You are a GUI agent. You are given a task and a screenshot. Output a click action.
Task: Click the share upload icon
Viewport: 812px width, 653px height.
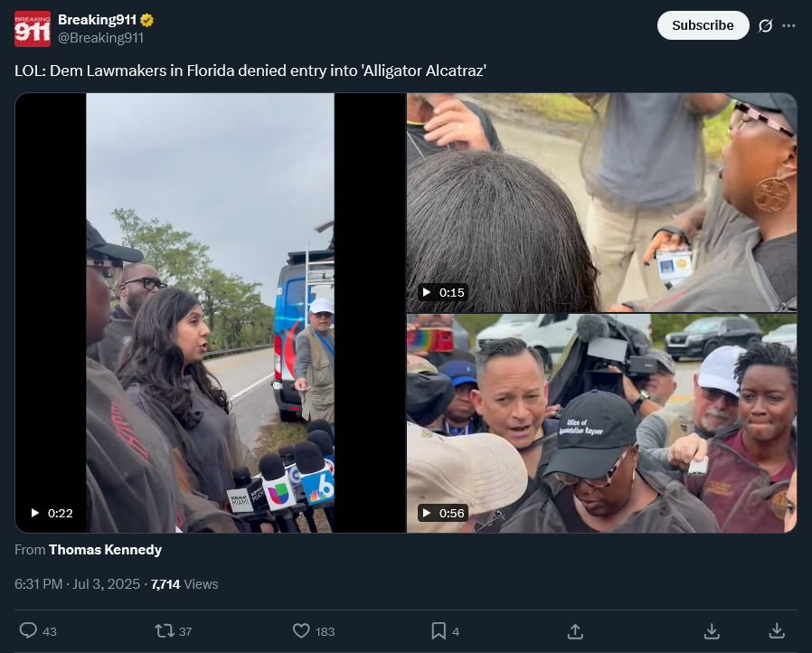(575, 630)
